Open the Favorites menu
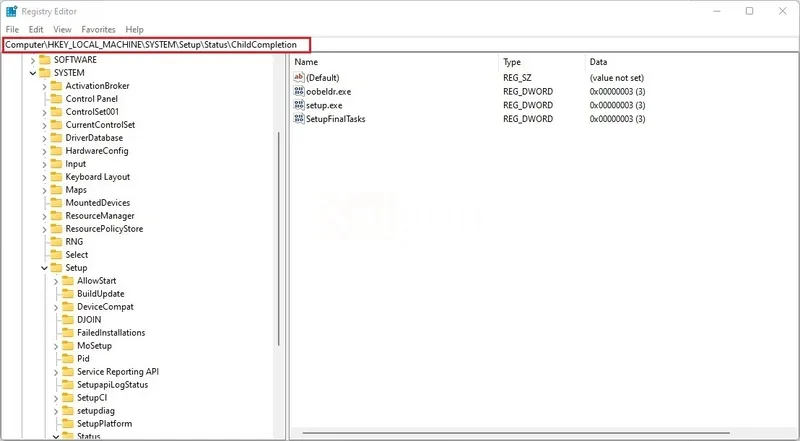Viewport: 800px width, 441px height. click(98, 30)
